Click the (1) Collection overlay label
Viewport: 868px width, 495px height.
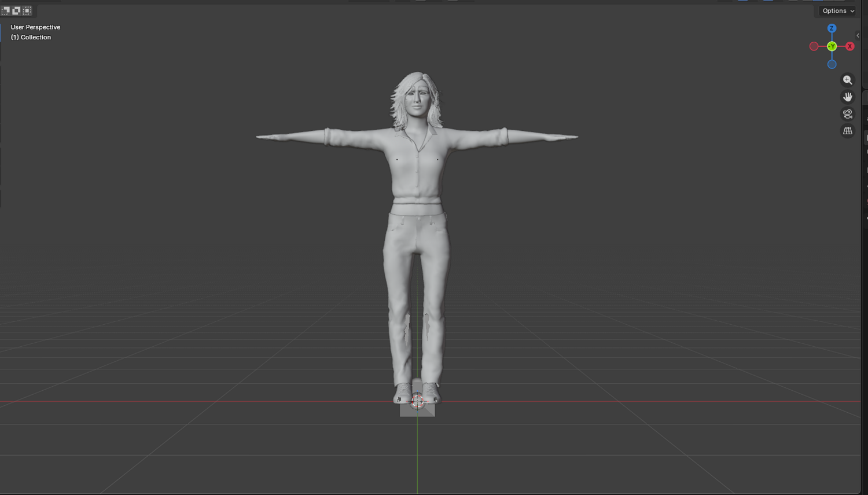[x=31, y=37]
